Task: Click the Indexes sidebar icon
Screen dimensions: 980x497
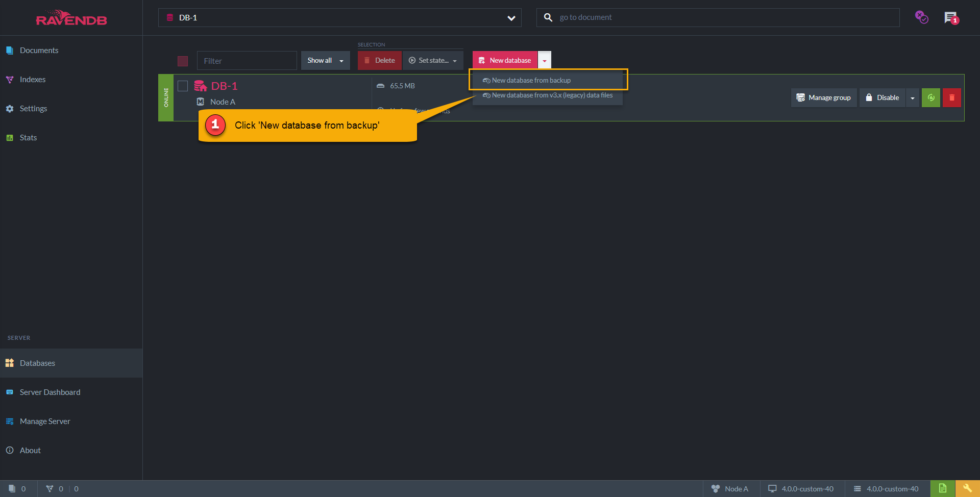Action: click(x=10, y=80)
